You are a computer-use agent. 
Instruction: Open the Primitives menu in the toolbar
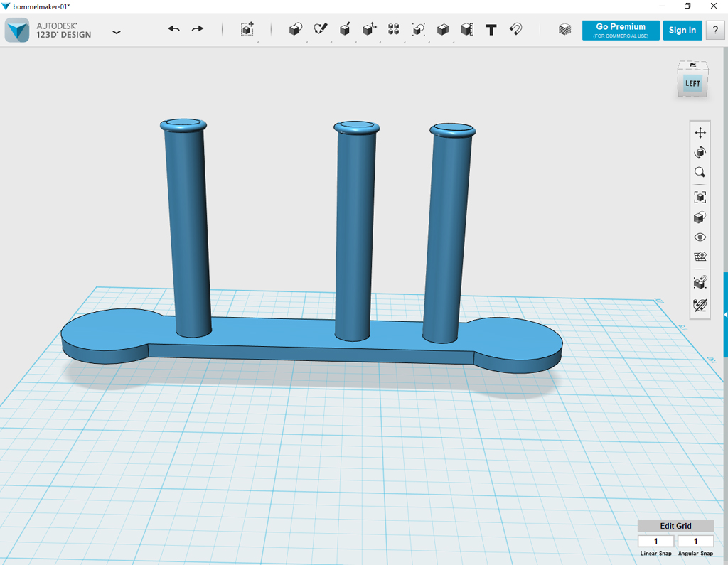pyautogui.click(x=296, y=29)
